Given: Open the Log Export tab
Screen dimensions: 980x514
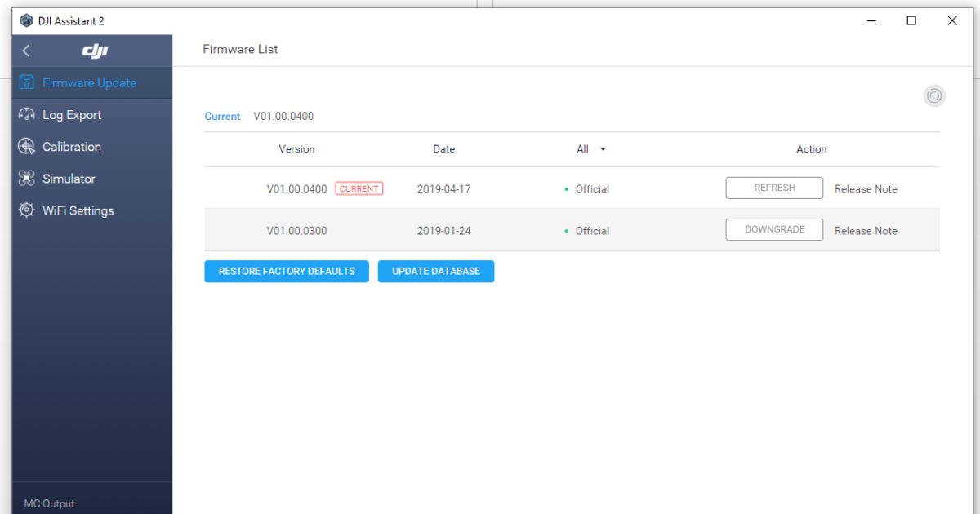Looking at the screenshot, I should [x=72, y=115].
